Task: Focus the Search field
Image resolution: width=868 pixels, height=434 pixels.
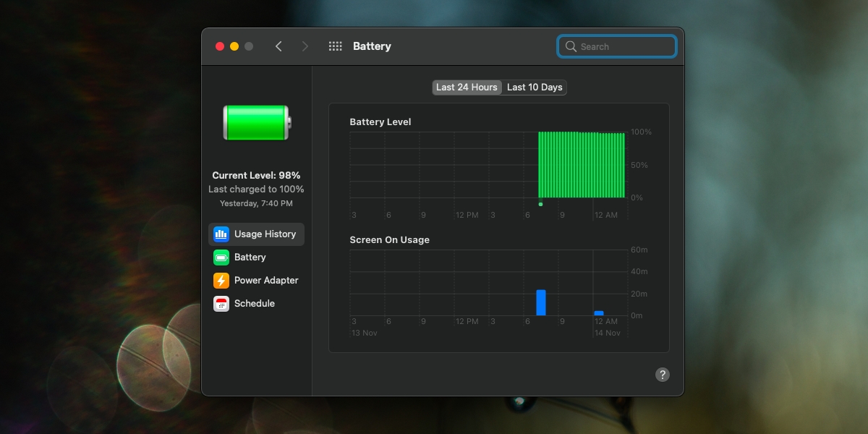Action: coord(617,46)
